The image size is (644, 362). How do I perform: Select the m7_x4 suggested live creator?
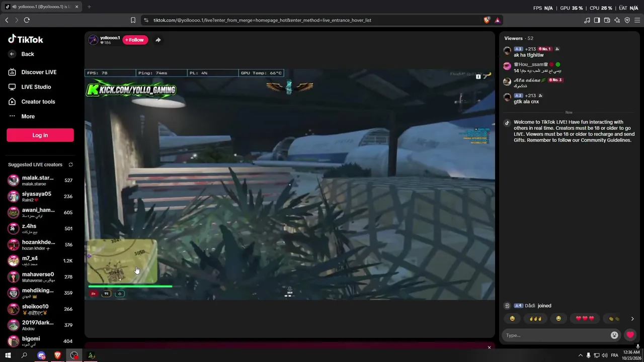click(x=40, y=261)
